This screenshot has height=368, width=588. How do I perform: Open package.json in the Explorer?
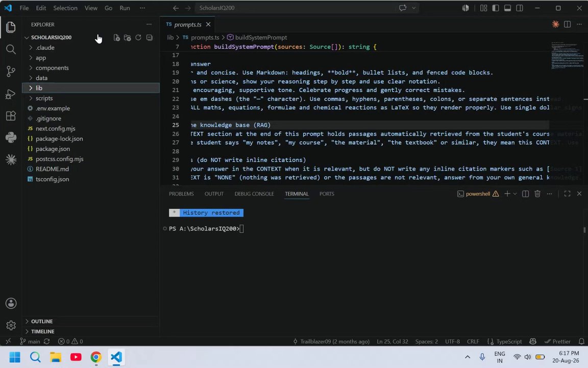tap(53, 149)
